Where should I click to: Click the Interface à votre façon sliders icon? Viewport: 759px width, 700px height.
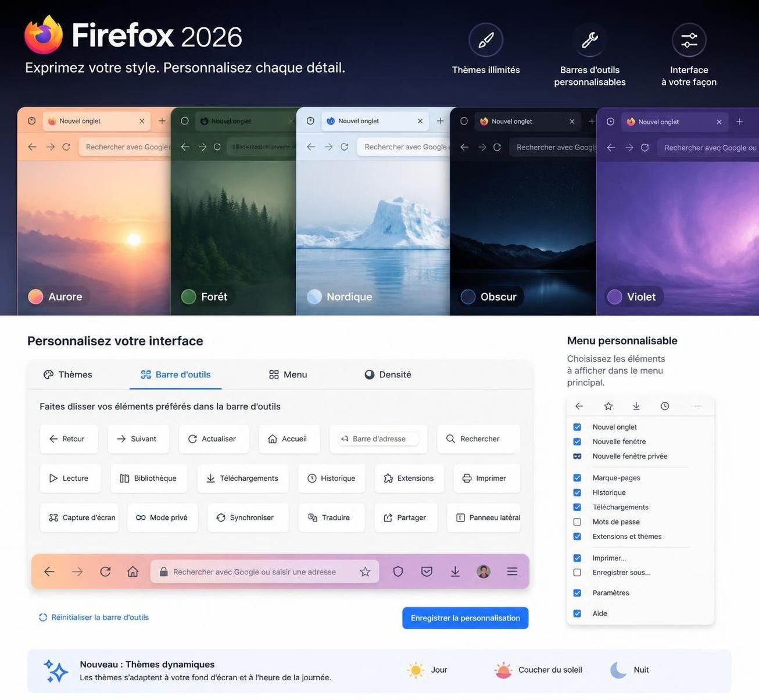coord(689,40)
